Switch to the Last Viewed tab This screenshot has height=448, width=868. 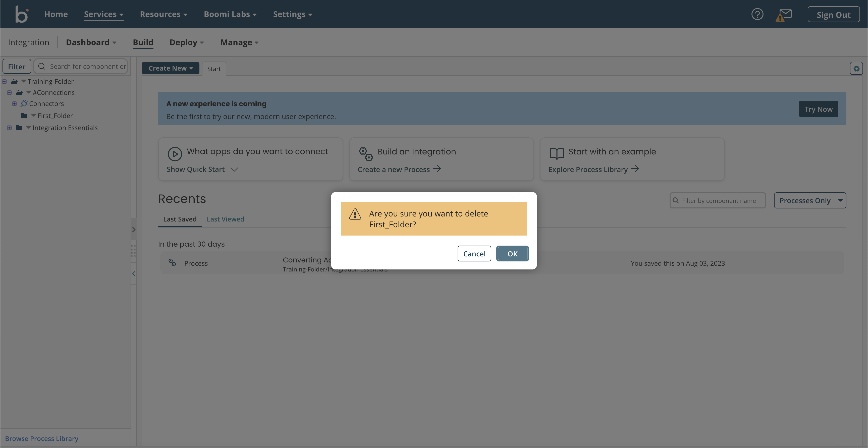click(225, 219)
